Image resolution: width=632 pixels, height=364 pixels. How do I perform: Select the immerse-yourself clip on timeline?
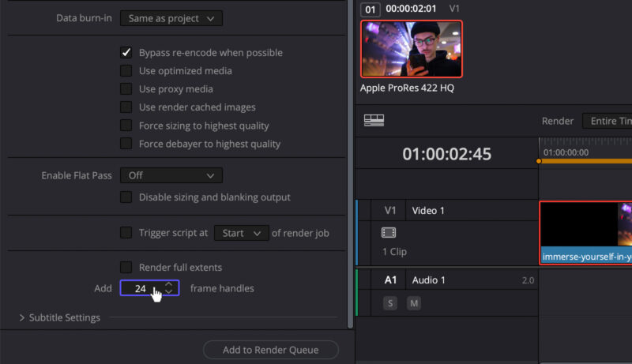(585, 233)
